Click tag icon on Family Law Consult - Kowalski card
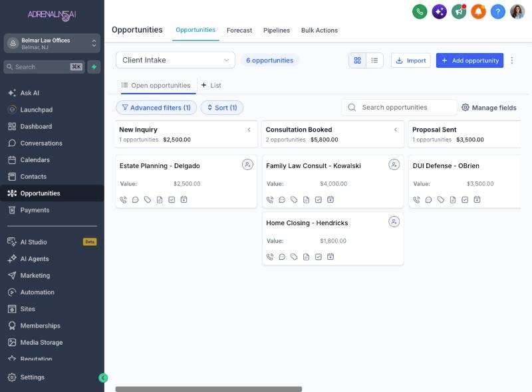 pos(294,200)
